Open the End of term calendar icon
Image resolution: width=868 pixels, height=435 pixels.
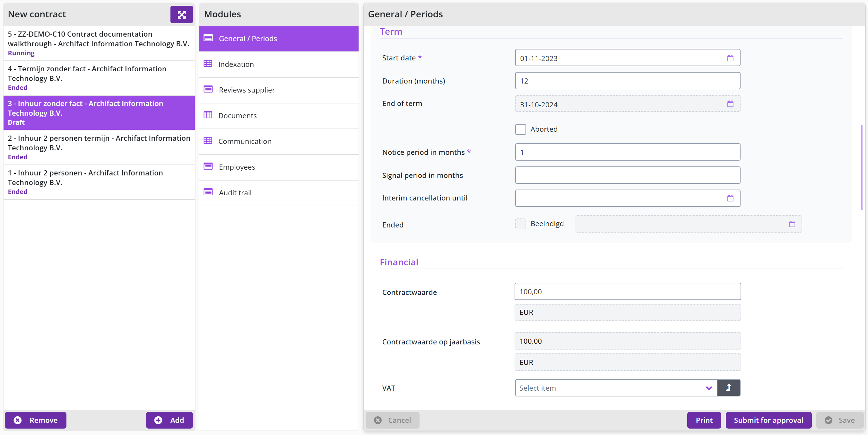[730, 104]
